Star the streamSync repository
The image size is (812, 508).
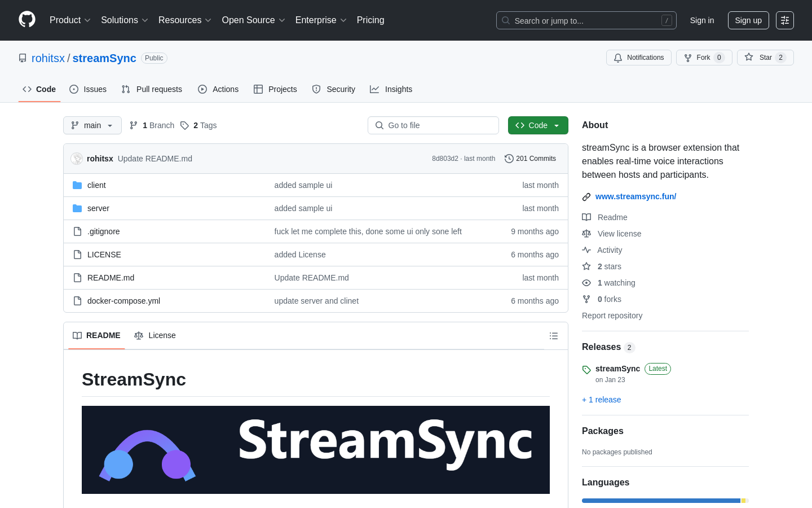765,58
